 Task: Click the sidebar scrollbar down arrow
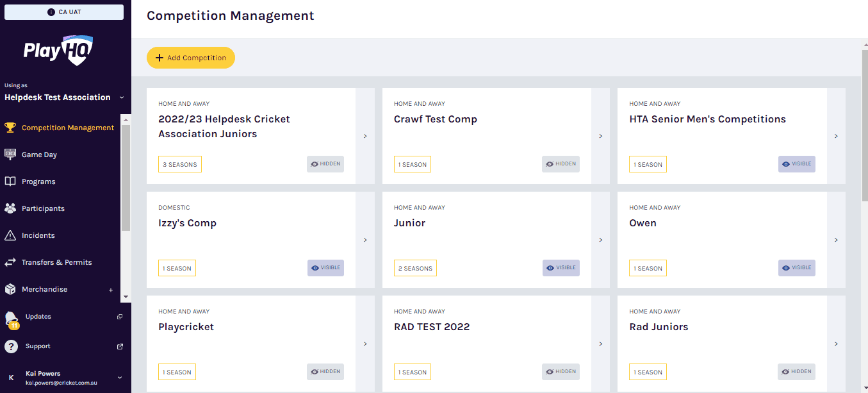pyautogui.click(x=126, y=297)
